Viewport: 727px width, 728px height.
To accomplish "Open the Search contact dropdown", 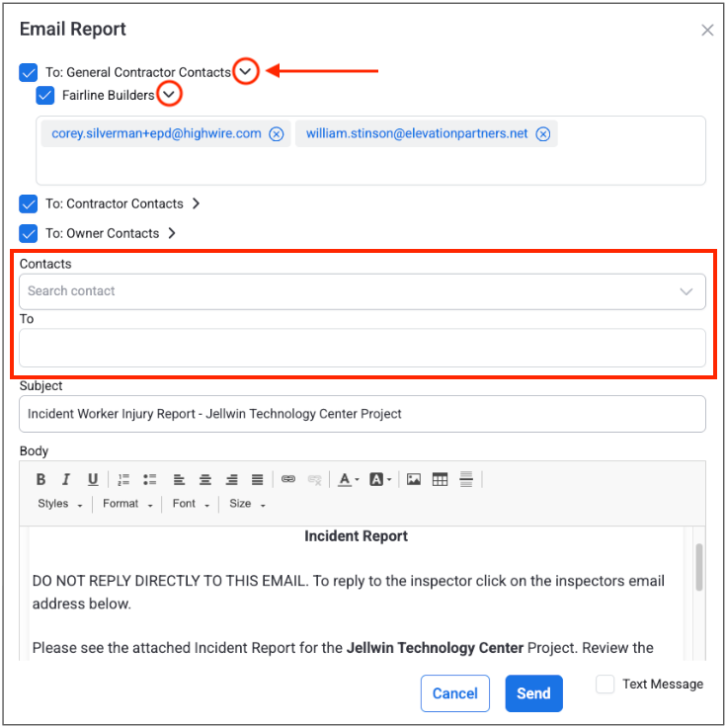I will [686, 291].
